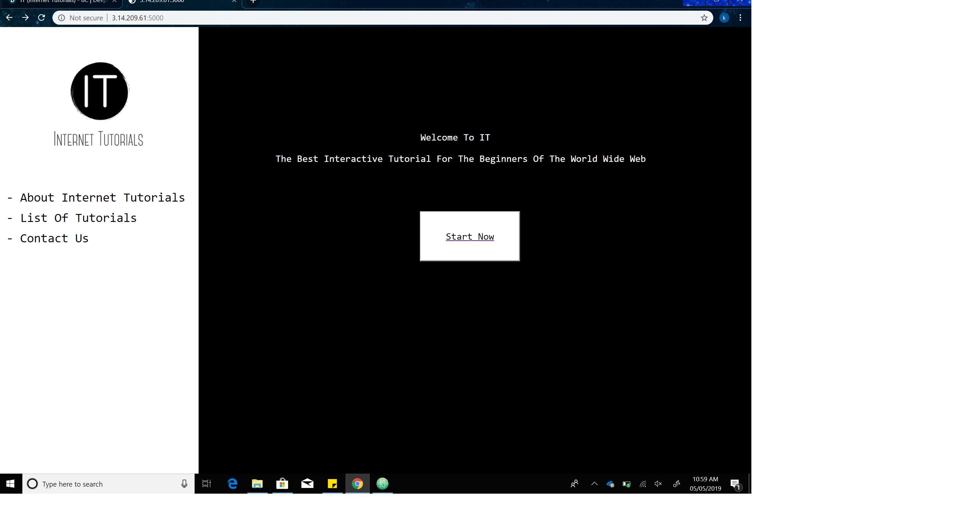This screenshot has height=515, width=980.
Task: Click the browser back arrow
Action: [x=9, y=17]
